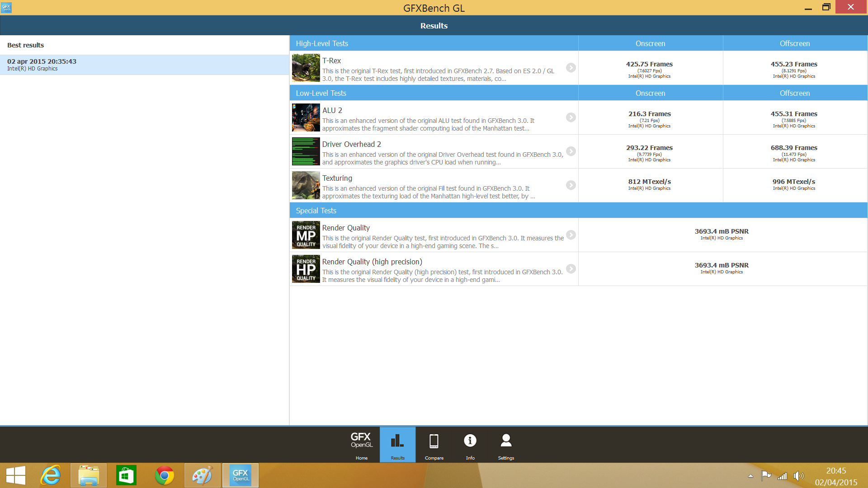Open Internet Explorer from the taskbar
The width and height of the screenshot is (868, 488).
(x=51, y=475)
